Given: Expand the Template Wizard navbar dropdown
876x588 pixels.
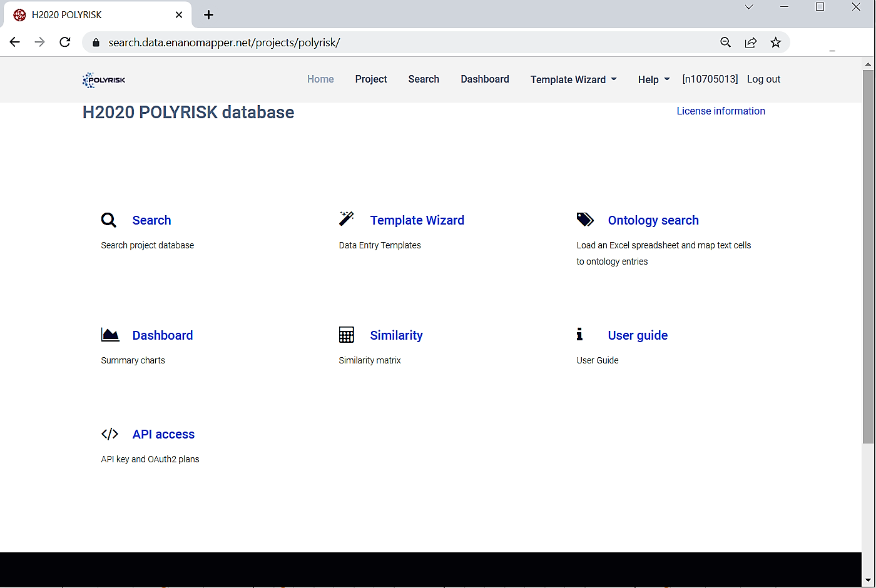Looking at the screenshot, I should click(x=573, y=79).
